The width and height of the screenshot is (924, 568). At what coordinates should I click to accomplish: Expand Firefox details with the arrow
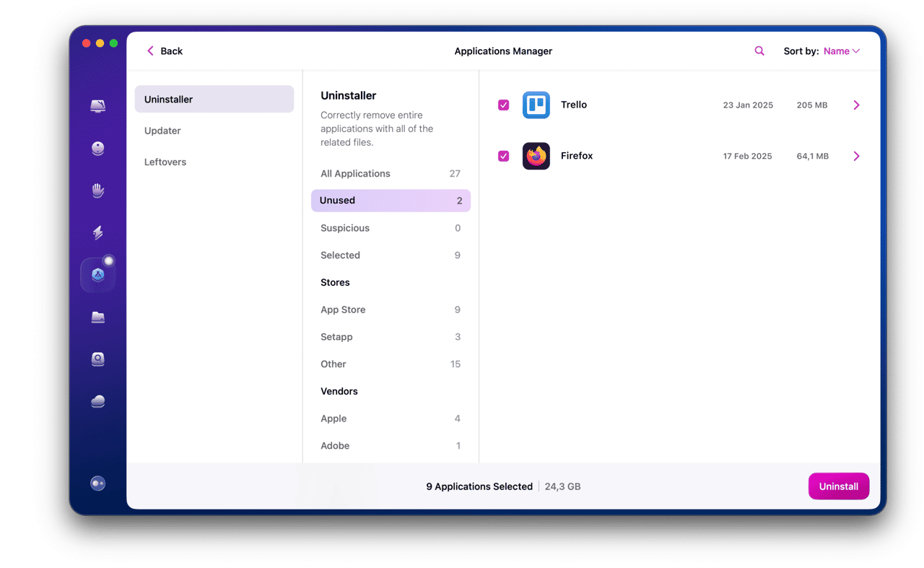857,156
